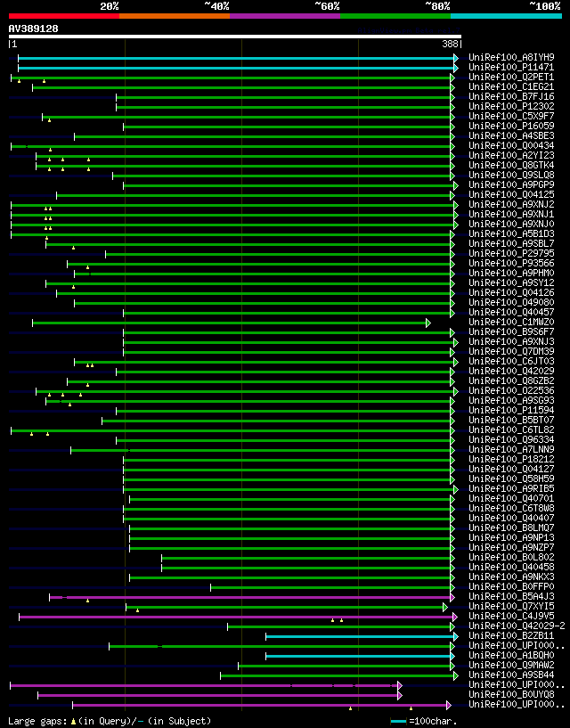The width and height of the screenshot is (570, 728).
Task: Click hit label UniRef100_A9SB44
Action: (x=511, y=675)
